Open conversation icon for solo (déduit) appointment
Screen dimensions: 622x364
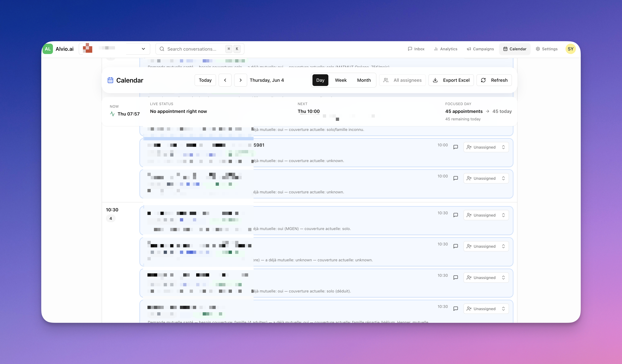[x=456, y=277]
